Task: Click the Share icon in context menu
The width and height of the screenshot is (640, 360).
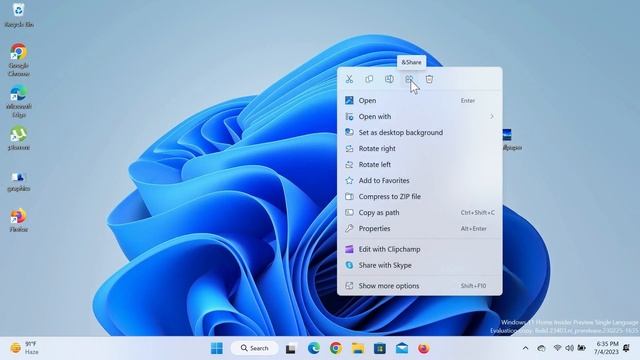Action: point(409,79)
